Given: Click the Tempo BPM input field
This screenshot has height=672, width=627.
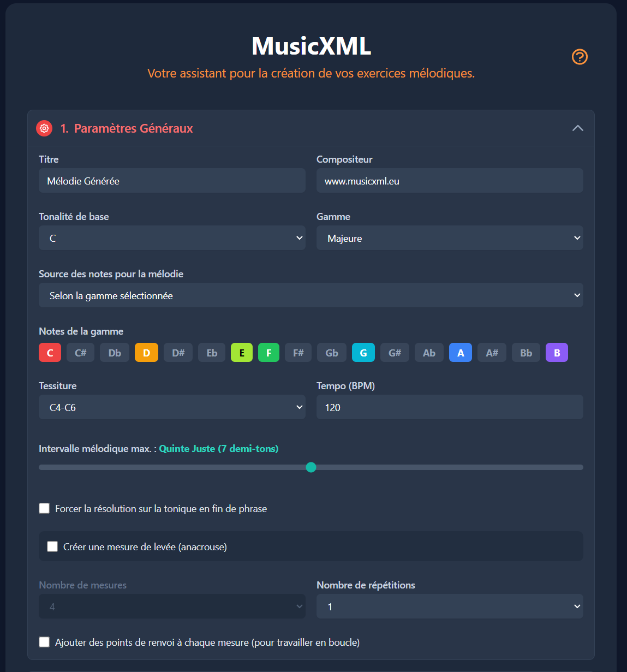Looking at the screenshot, I should [450, 407].
